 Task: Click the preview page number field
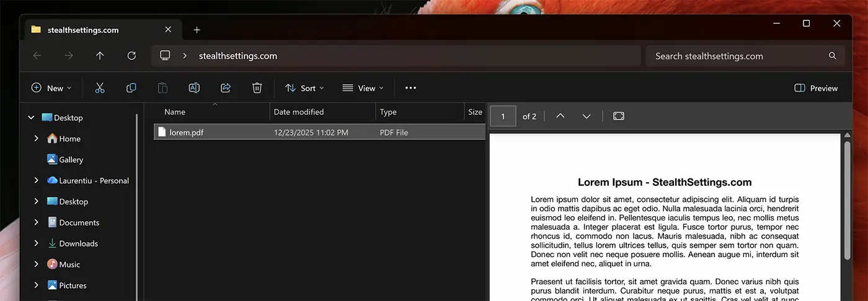click(503, 116)
